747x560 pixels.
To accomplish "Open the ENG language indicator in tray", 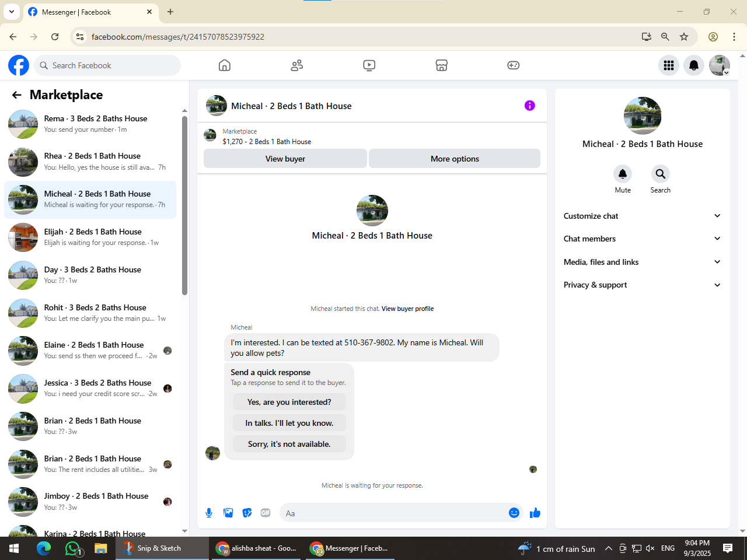I will click(668, 548).
